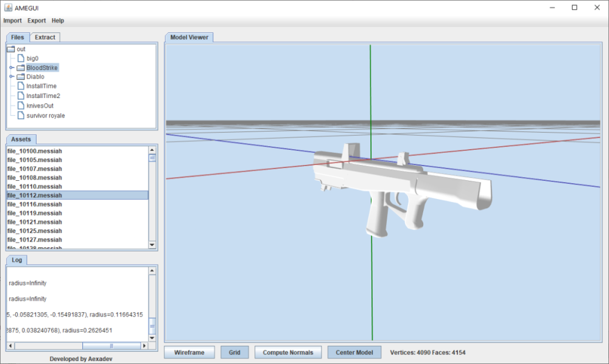Toggle the Center Model option

pyautogui.click(x=354, y=352)
